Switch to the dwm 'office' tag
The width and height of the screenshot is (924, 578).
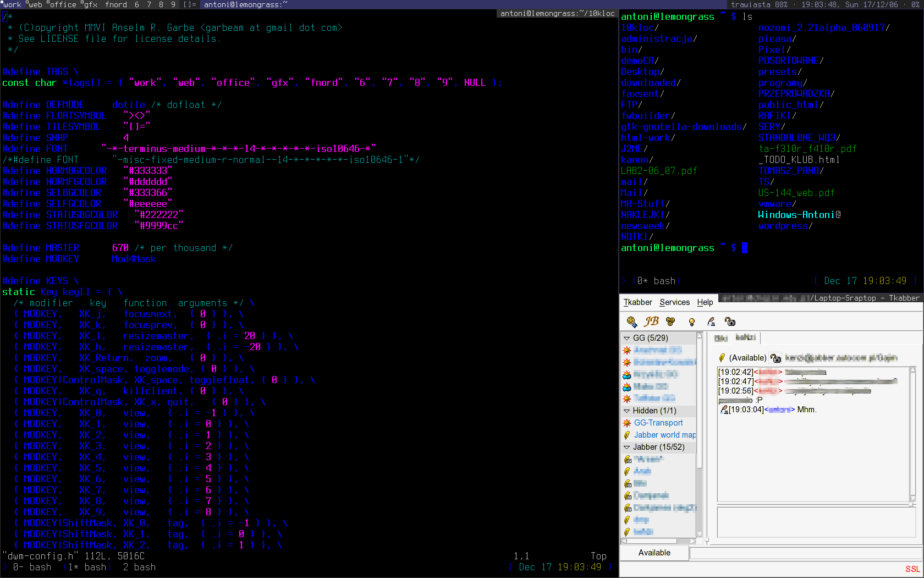click(x=62, y=4)
